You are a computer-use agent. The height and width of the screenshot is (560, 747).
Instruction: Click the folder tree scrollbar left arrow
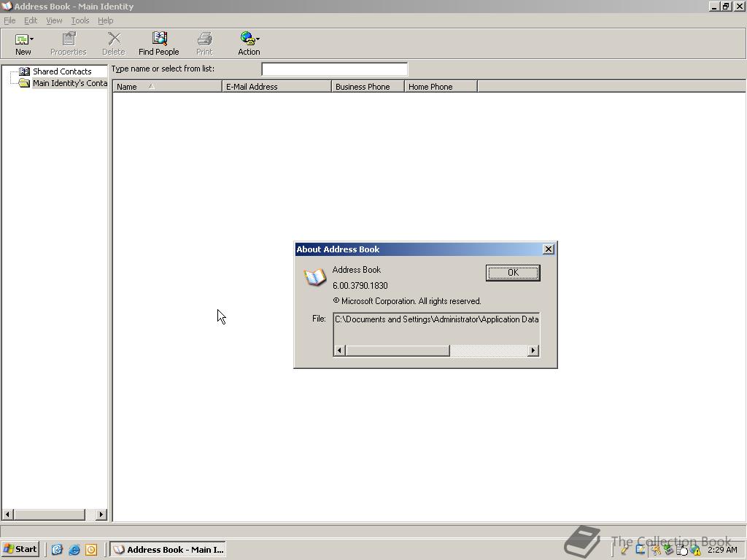click(x=7, y=514)
